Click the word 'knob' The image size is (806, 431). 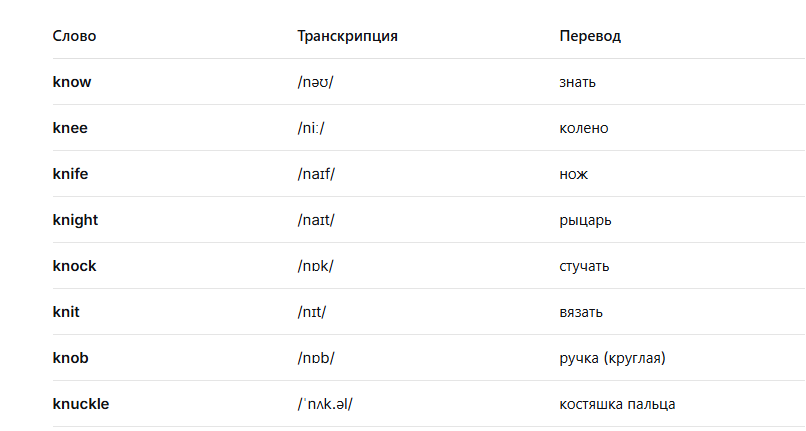point(71,358)
